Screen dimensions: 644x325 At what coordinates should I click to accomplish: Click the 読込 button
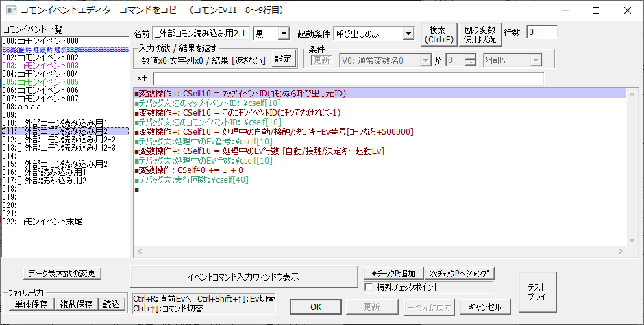pyautogui.click(x=111, y=304)
